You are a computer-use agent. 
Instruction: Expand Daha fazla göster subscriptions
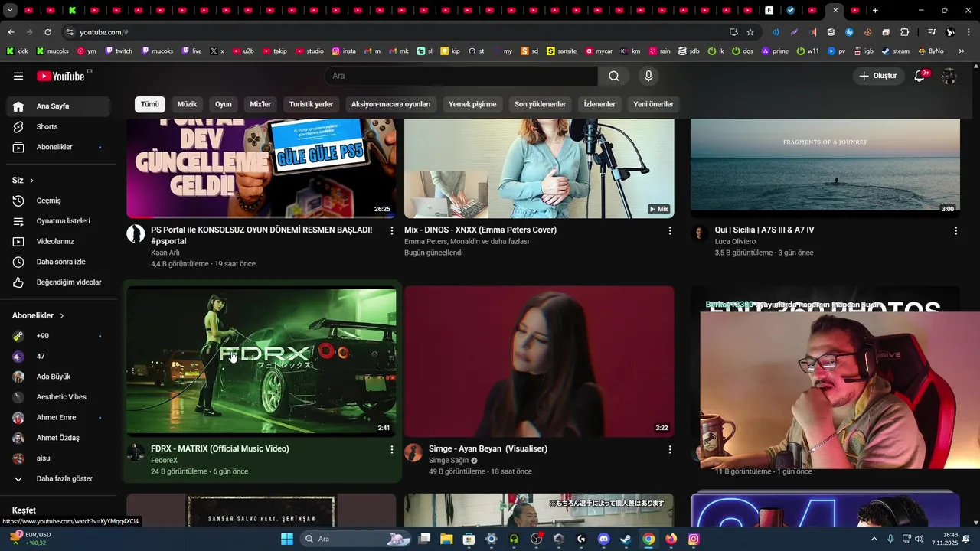58,478
